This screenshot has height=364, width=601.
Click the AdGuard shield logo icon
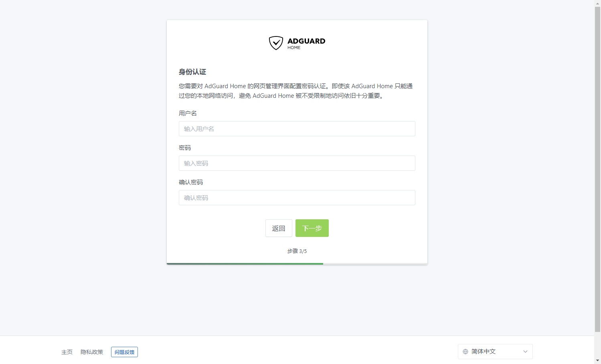point(276,43)
